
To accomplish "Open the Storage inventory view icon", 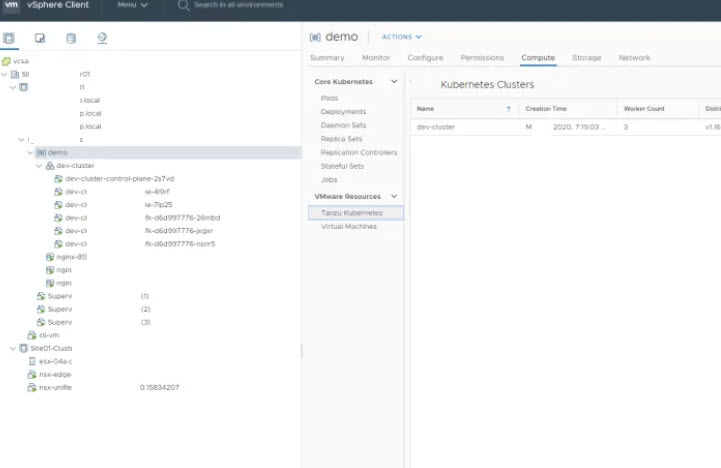I will pyautogui.click(x=70, y=39).
